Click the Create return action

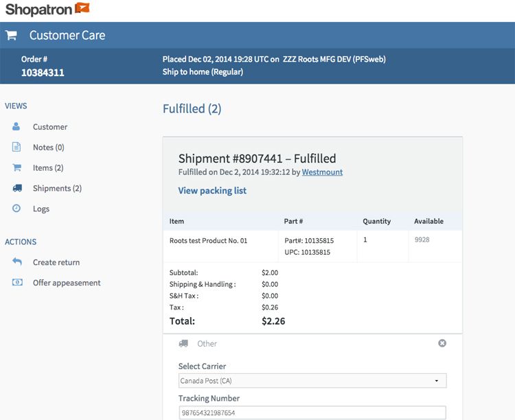point(56,262)
